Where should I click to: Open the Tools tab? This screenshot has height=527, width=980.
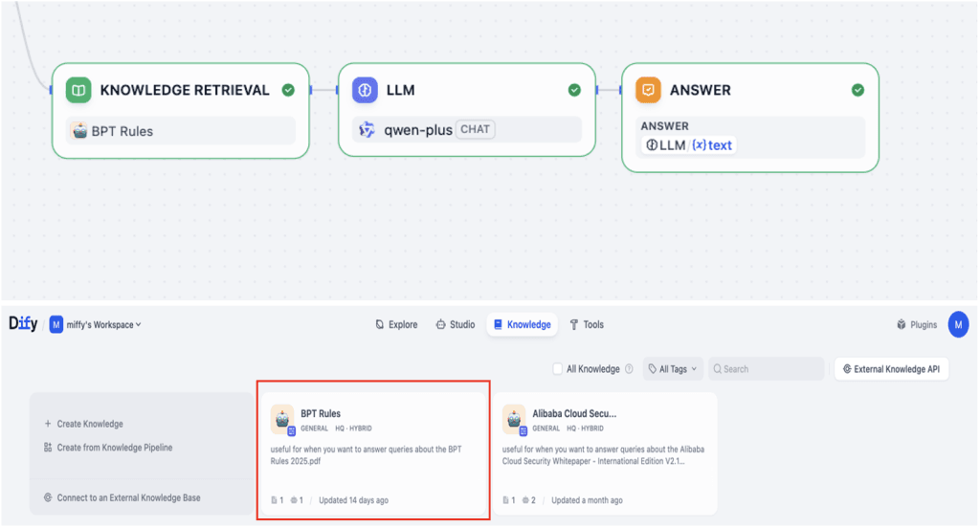(587, 324)
